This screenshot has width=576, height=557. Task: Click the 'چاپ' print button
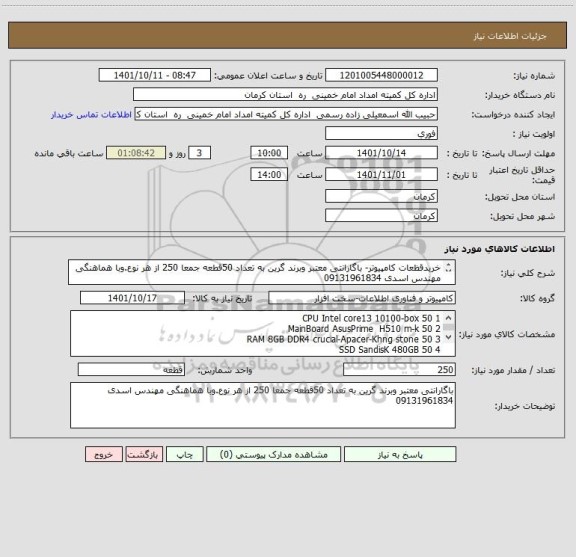point(184,454)
